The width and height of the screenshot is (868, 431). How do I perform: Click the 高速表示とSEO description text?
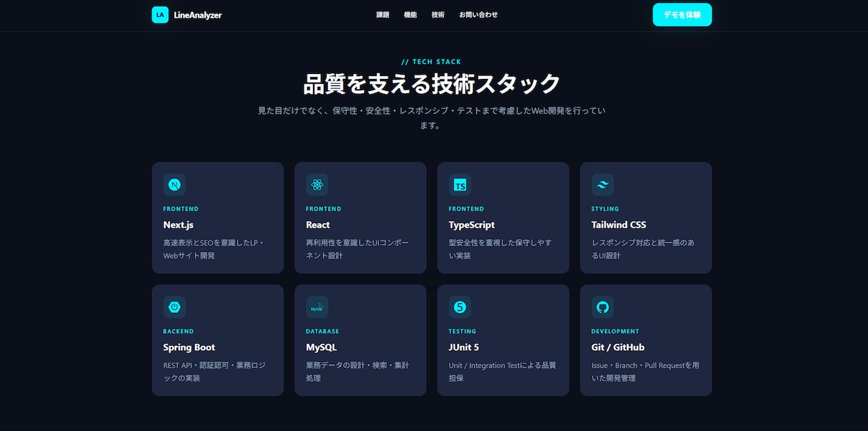coord(213,249)
